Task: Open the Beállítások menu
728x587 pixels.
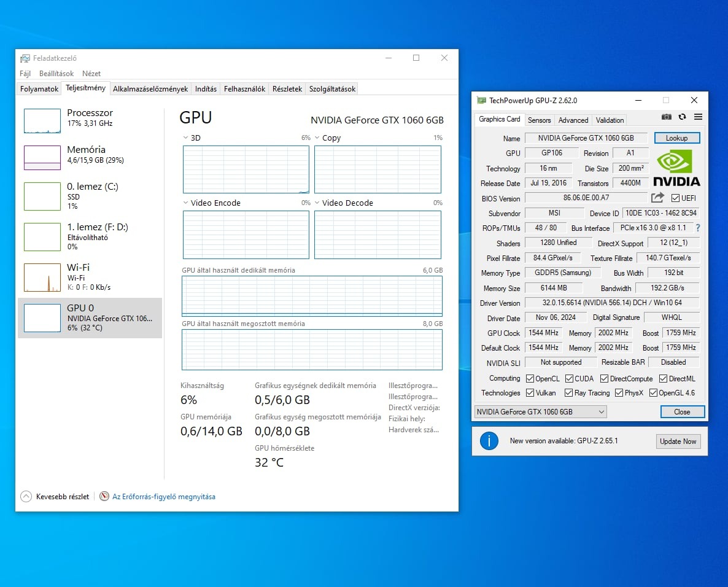Action: click(x=56, y=74)
